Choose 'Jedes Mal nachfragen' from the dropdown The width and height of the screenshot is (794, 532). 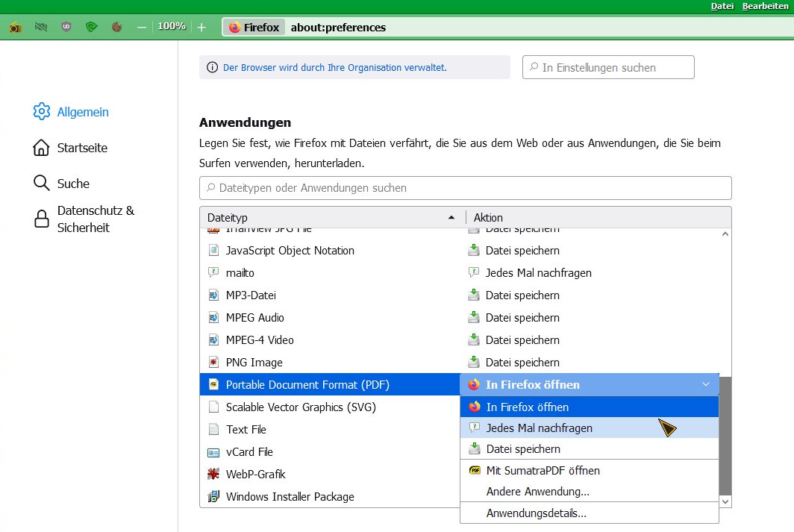pyautogui.click(x=539, y=428)
